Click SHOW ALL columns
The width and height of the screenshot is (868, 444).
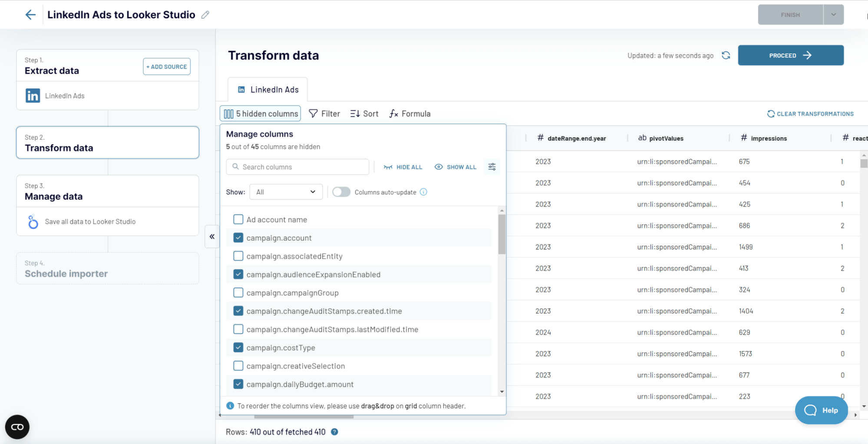tap(455, 167)
